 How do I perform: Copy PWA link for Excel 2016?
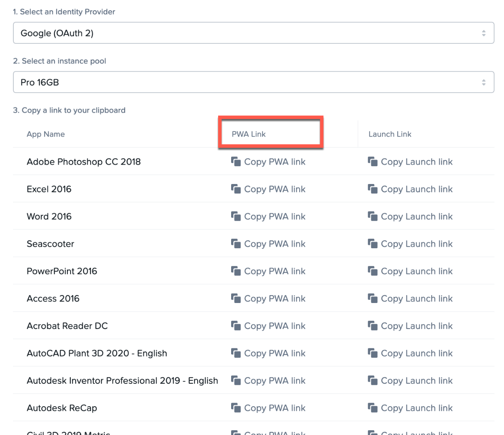(x=274, y=189)
